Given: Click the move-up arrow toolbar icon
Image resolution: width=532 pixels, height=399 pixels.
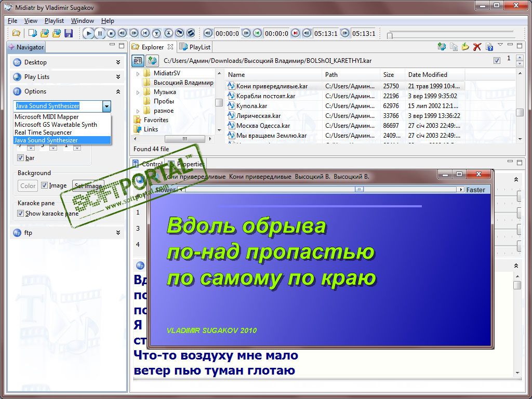Looking at the screenshot, I should tap(168, 33).
